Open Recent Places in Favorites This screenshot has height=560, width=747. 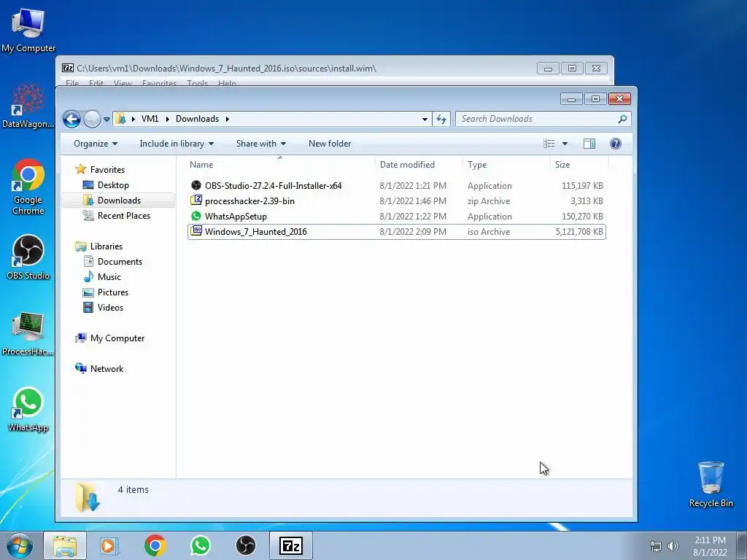click(124, 216)
